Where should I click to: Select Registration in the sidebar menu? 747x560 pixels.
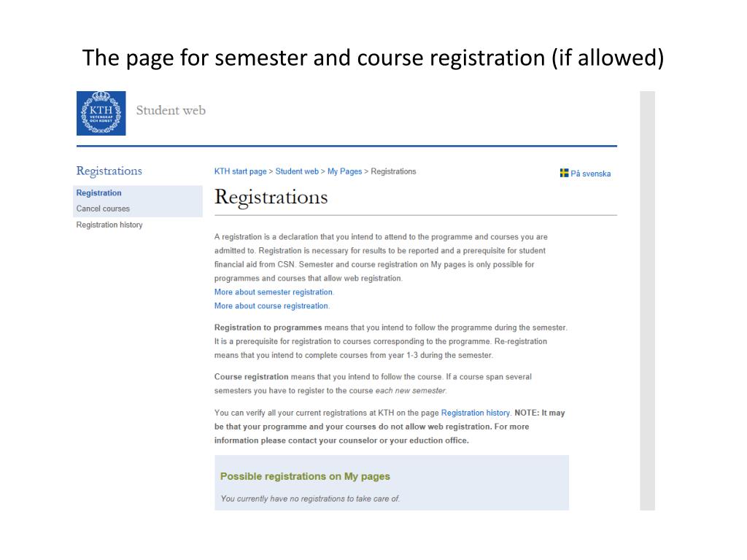click(x=99, y=193)
